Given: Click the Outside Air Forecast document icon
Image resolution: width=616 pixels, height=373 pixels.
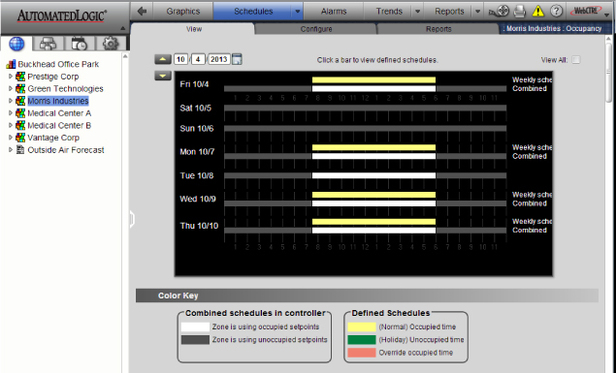Looking at the screenshot, I should pyautogui.click(x=20, y=150).
